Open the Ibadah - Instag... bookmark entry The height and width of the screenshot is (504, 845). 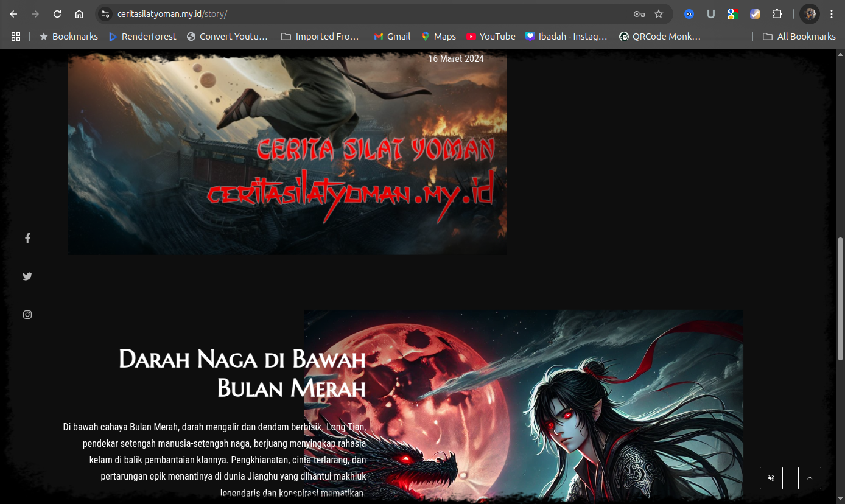tap(566, 36)
